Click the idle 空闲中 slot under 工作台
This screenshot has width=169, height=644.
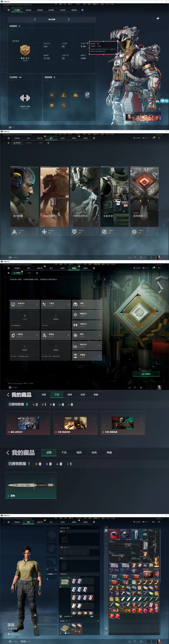coord(56,317)
